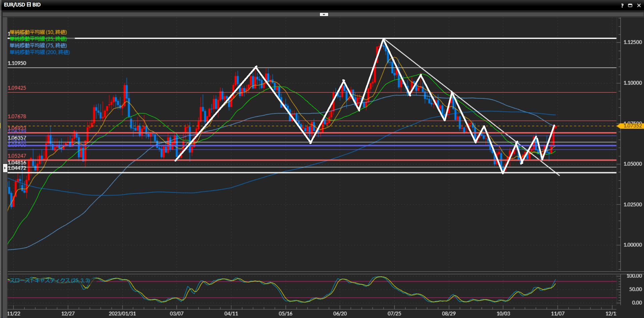Select the 単純移動平均線 (25, 終値) indicator label
Screen dimensions: 644x318
(x=38, y=39)
